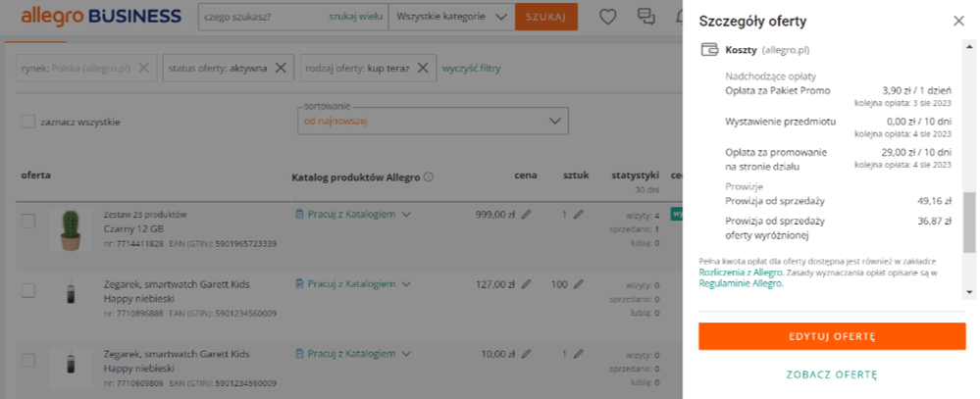Select checkbox for the cactus Czarny 12 GB offer
This screenshot has width=980, height=399.
click(28, 221)
